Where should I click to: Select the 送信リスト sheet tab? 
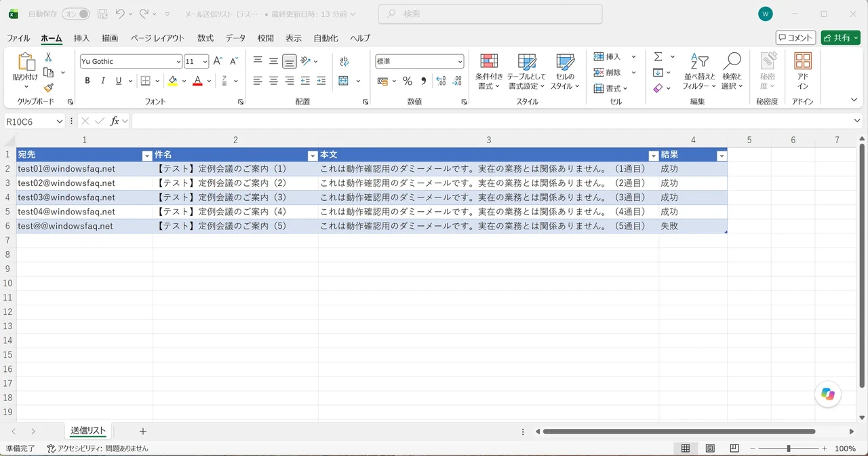[x=89, y=431]
